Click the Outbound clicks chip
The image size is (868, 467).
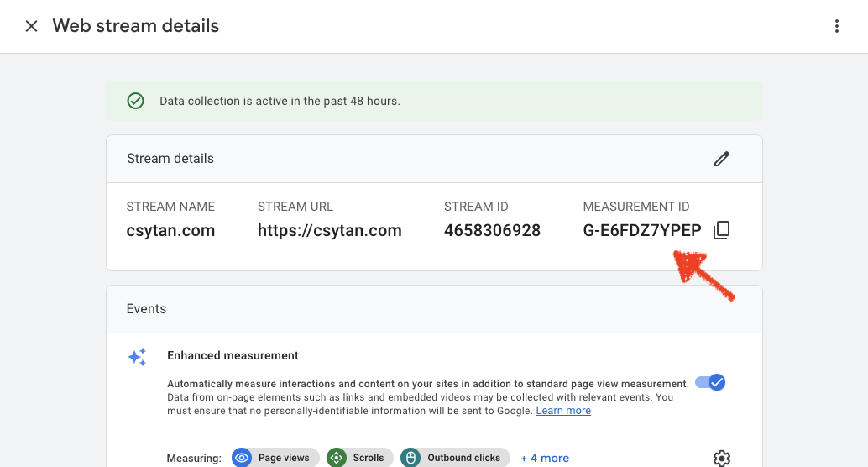(x=455, y=458)
